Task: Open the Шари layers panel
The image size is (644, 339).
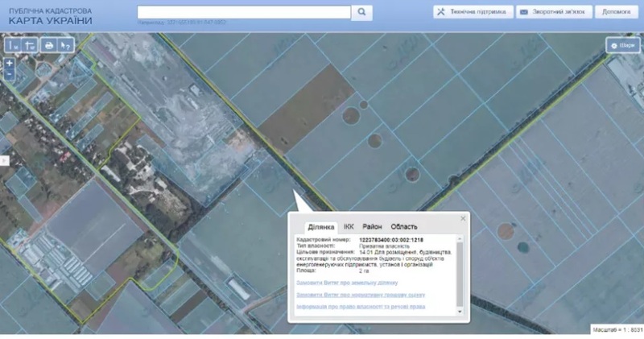Action: pyautogui.click(x=623, y=45)
